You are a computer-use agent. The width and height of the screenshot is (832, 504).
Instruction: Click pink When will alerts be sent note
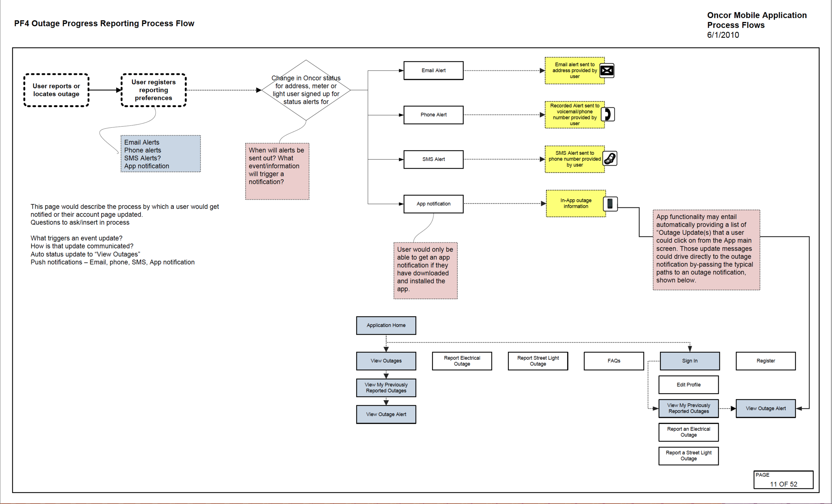pos(277,171)
